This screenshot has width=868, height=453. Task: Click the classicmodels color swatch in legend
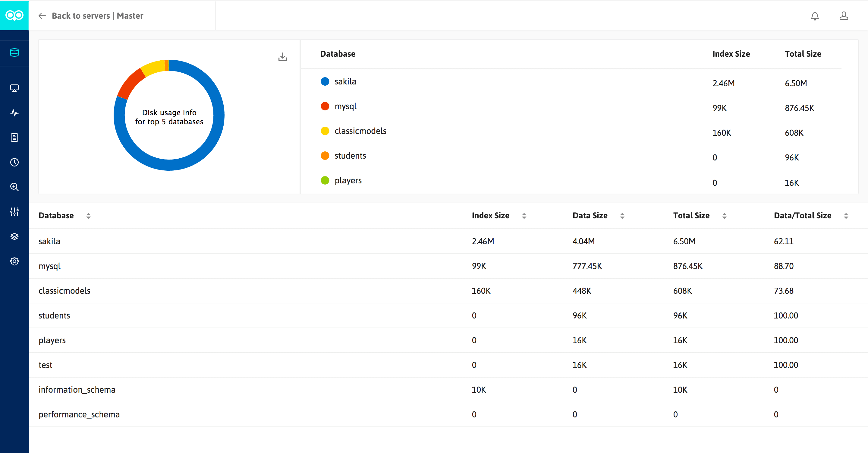(325, 131)
